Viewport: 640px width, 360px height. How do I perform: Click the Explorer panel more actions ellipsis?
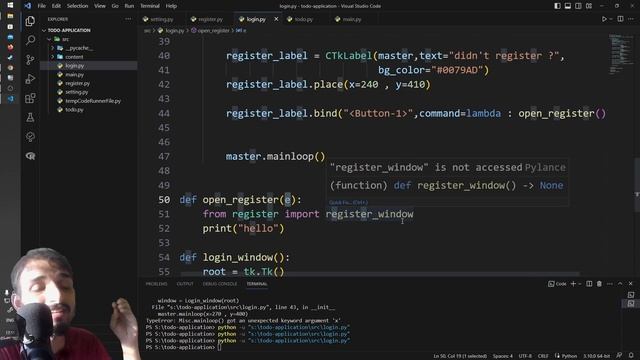click(128, 19)
